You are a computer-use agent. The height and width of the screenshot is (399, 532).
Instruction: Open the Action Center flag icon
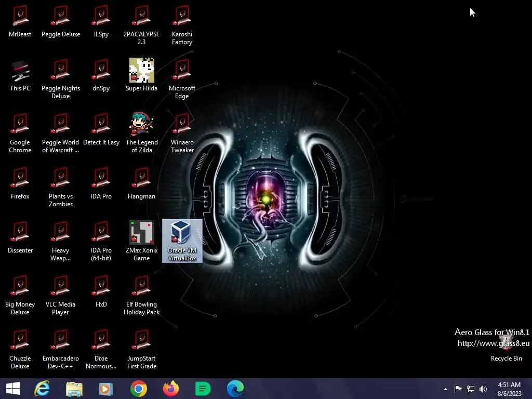[458, 389]
